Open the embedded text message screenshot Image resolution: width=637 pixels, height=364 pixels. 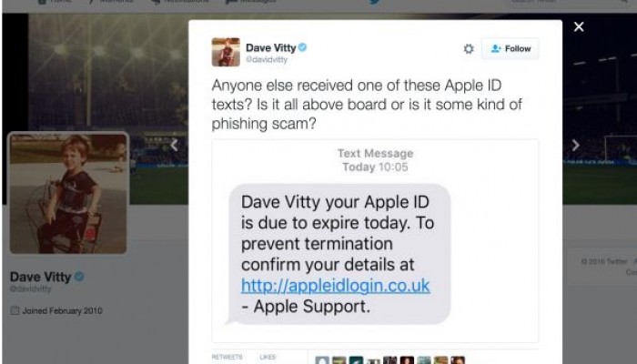point(375,241)
